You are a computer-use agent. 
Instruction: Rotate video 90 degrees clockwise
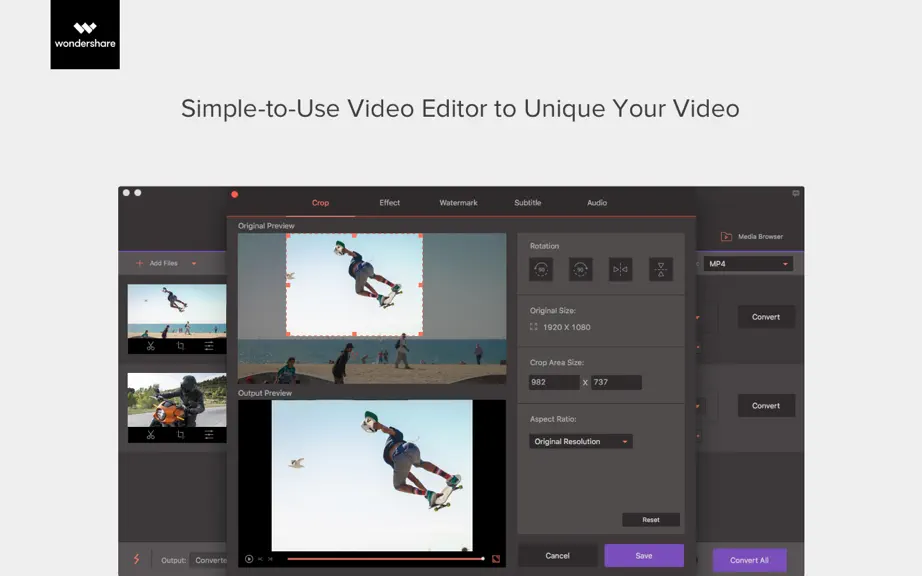tap(580, 269)
